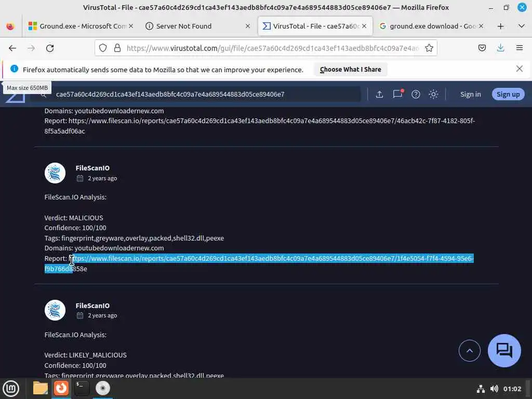Open Firefox downloads panel

coord(500,48)
